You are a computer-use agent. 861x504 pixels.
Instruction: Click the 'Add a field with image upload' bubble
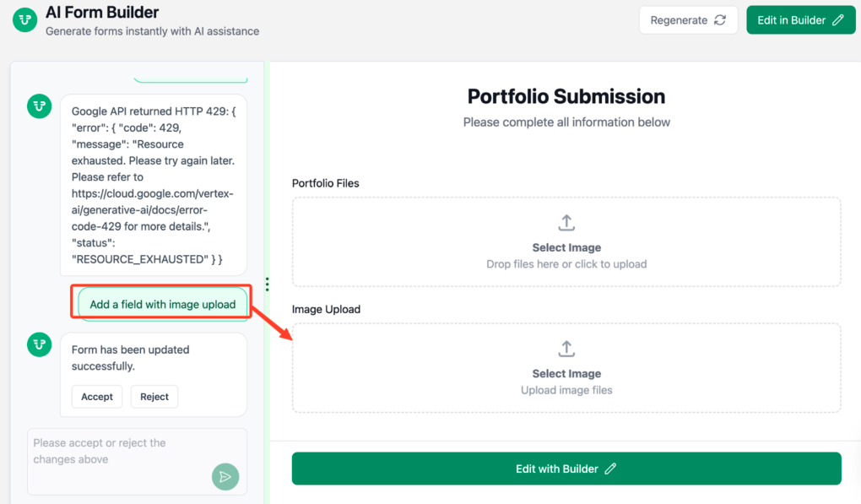(163, 304)
